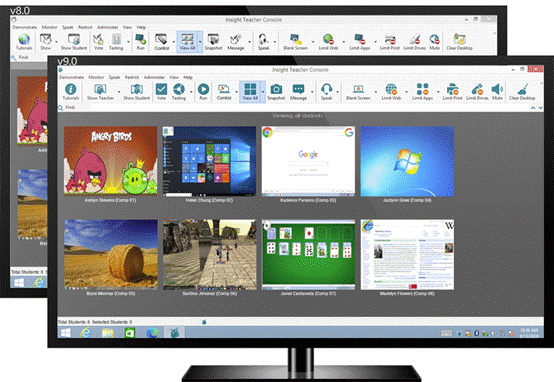The width and height of the screenshot is (554, 382).
Task: Select the Angry Birds student thumbnail in v9.0
Action: pyautogui.click(x=111, y=161)
